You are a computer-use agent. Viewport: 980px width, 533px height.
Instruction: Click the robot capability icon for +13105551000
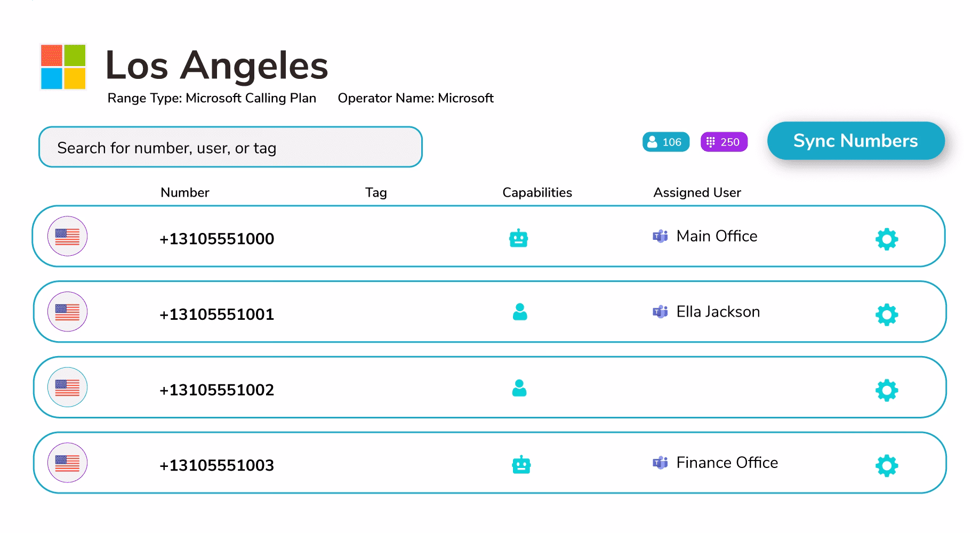519,238
